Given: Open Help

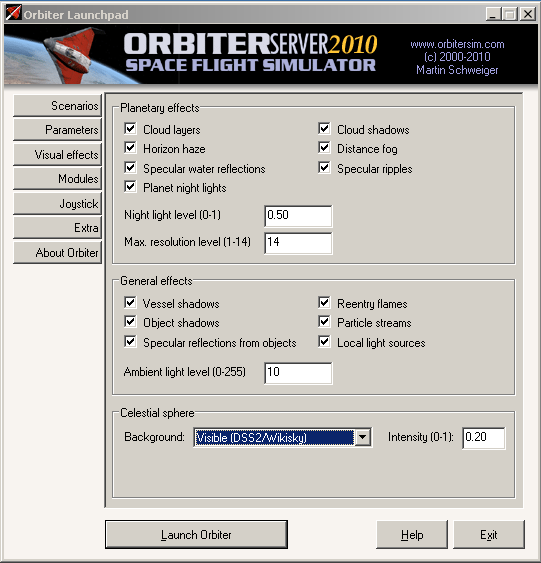Looking at the screenshot, I should tap(412, 535).
